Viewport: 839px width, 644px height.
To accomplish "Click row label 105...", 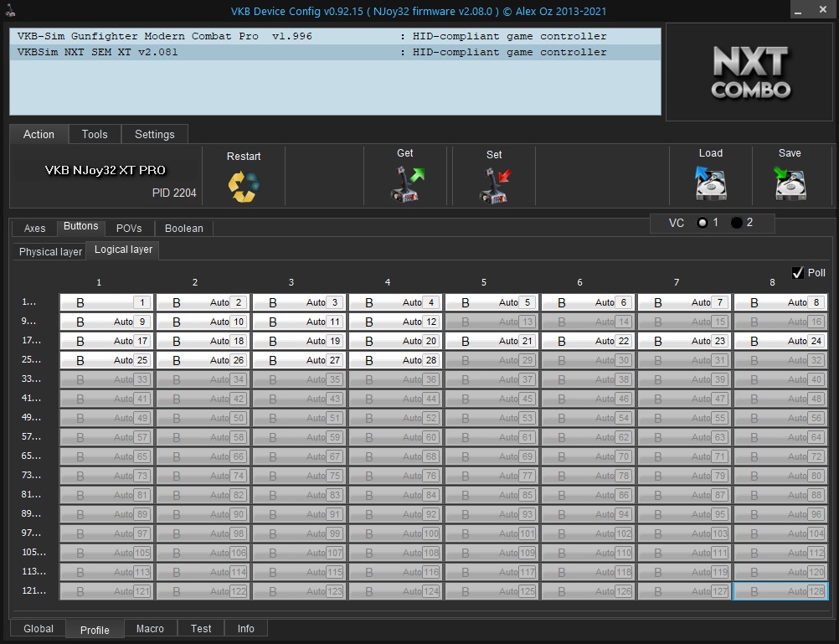I will tap(33, 553).
